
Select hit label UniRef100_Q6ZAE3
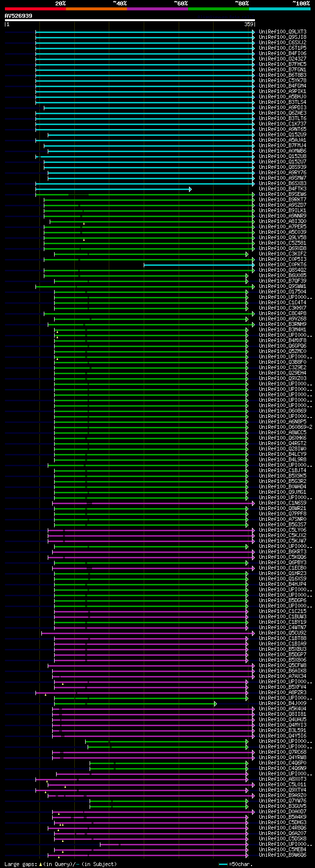pos(283,113)
